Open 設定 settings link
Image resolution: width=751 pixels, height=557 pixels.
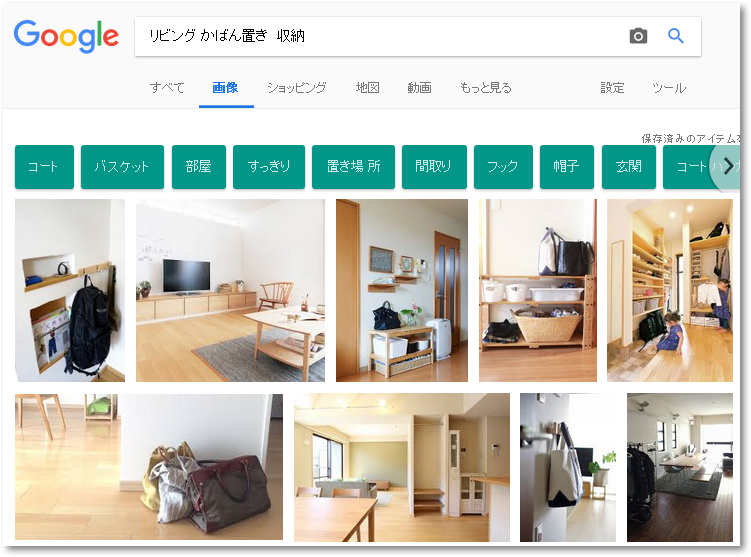pyautogui.click(x=612, y=88)
